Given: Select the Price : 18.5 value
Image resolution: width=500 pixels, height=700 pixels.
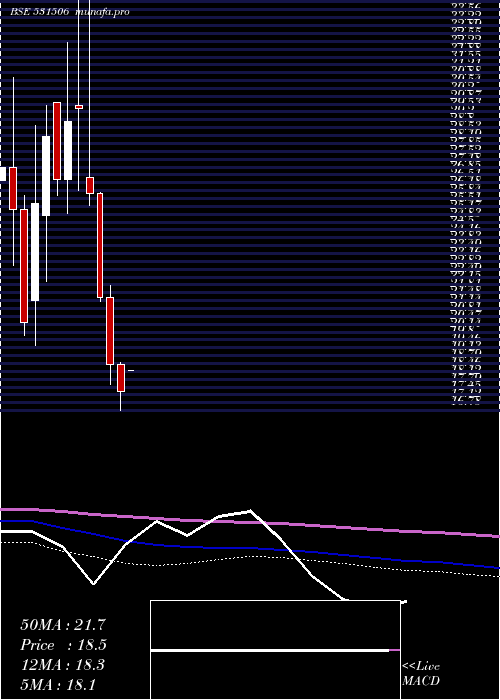Looking at the screenshot, I should coord(64,645).
